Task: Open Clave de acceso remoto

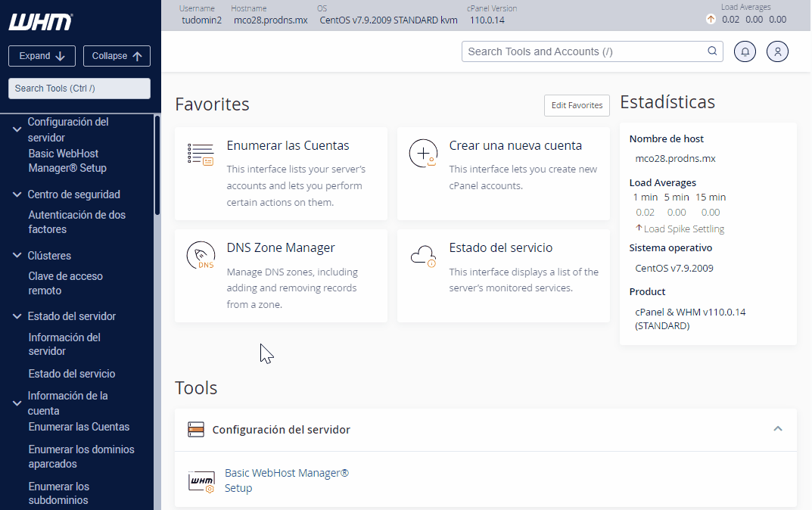Action: (x=65, y=283)
